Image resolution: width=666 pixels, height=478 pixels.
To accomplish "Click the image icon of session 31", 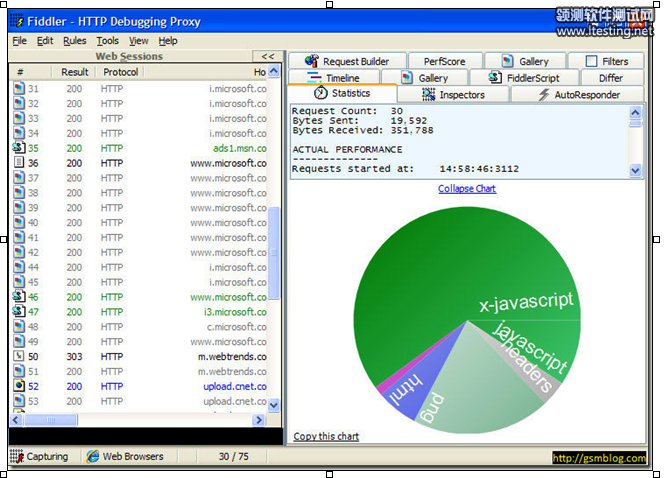I will coord(19,89).
